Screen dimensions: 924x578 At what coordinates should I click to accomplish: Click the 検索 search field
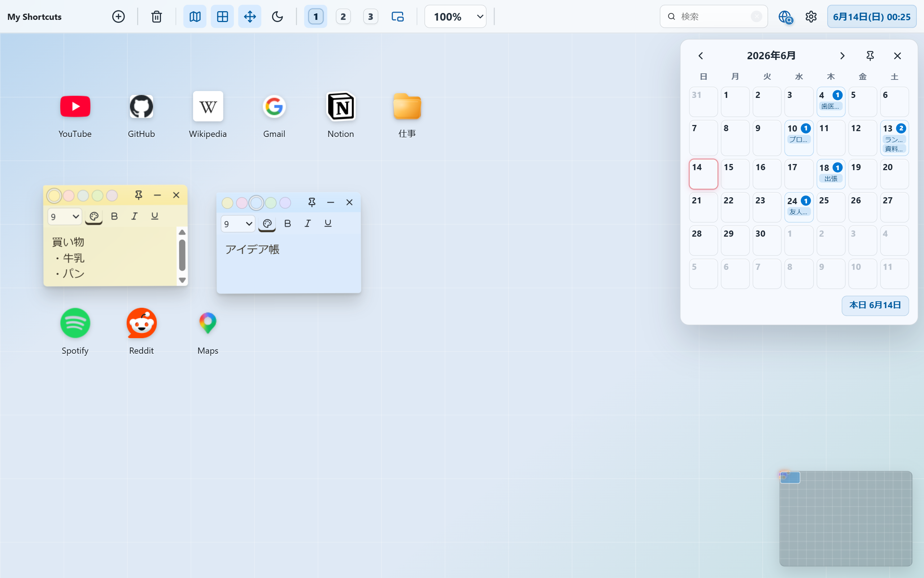pos(713,17)
